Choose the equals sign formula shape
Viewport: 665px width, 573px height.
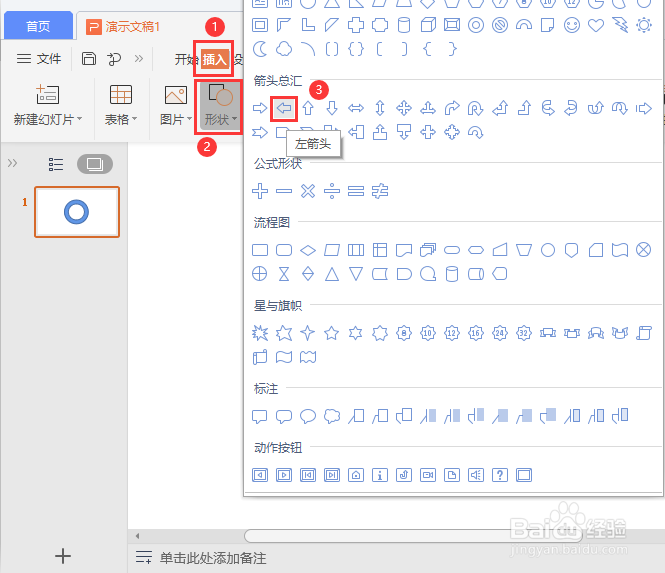coord(356,191)
